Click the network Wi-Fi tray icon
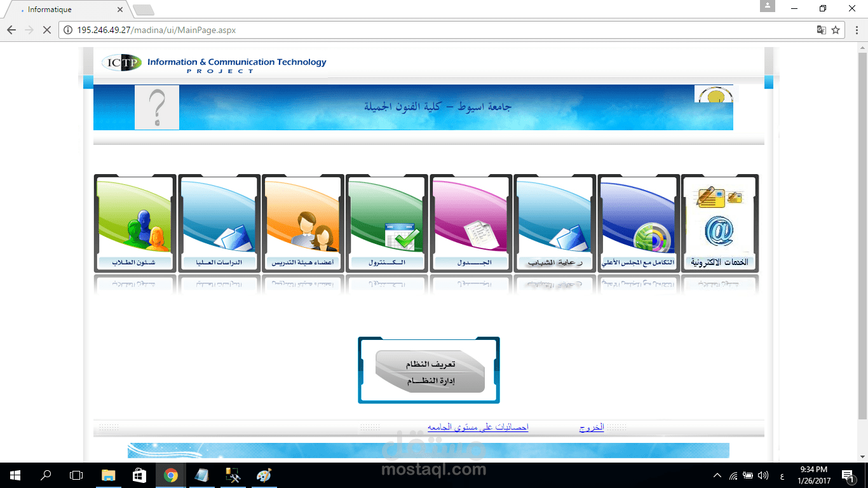 (x=733, y=475)
